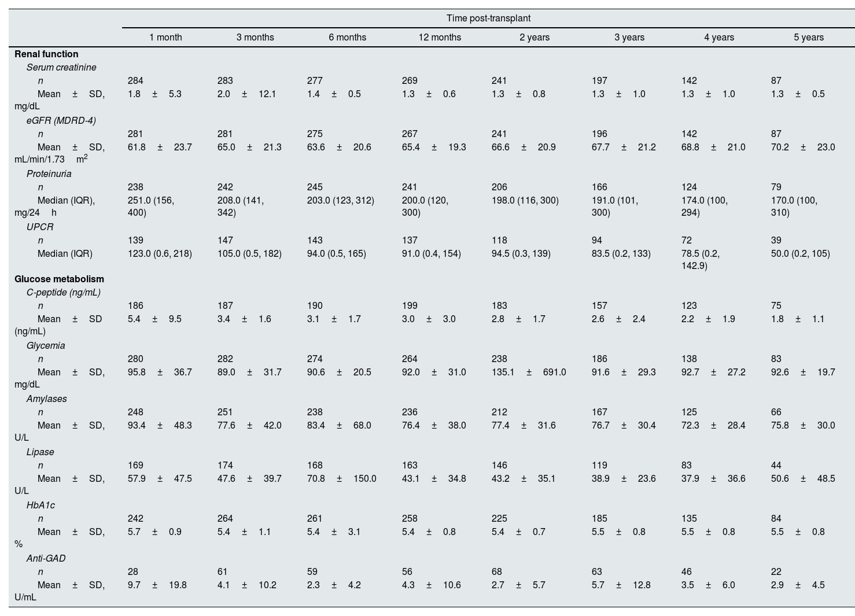The image size is (855, 616).
Task: Click the "HbA1c" row label
Action: (40, 505)
